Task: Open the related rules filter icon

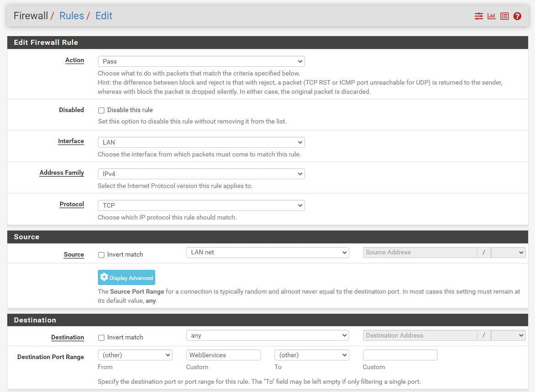Action: tap(479, 16)
